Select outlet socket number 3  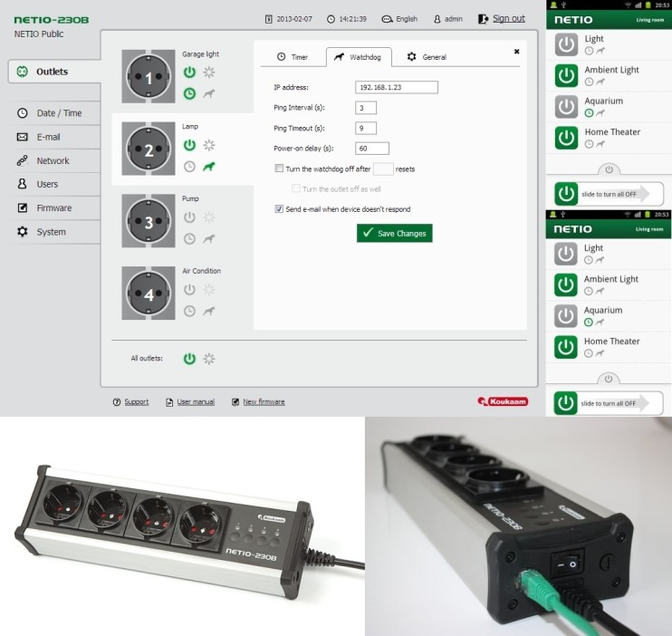pos(149,222)
